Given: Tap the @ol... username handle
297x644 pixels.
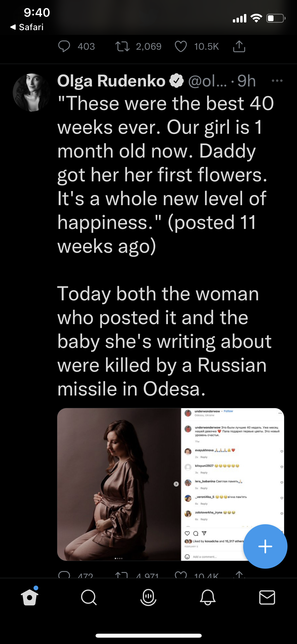Looking at the screenshot, I should pyautogui.click(x=208, y=81).
